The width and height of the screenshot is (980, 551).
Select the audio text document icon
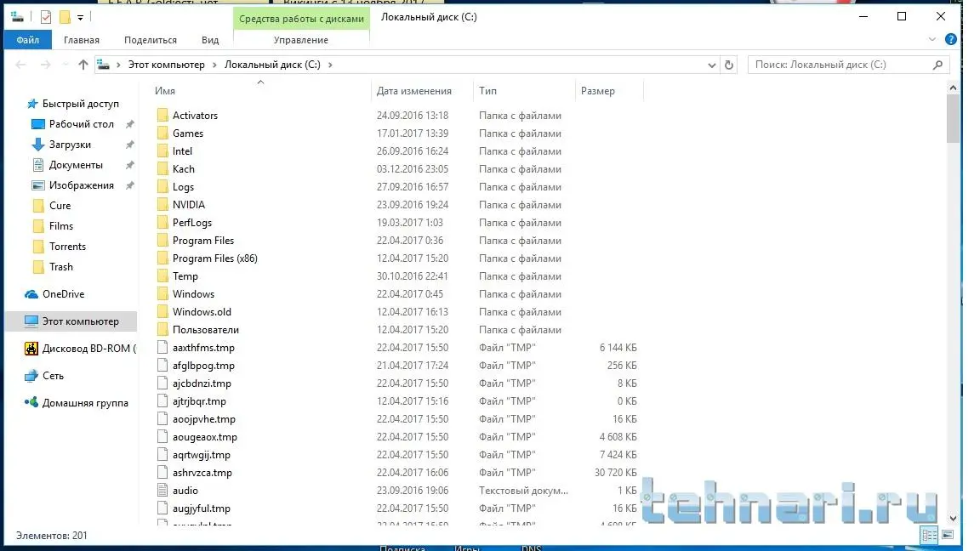click(162, 491)
